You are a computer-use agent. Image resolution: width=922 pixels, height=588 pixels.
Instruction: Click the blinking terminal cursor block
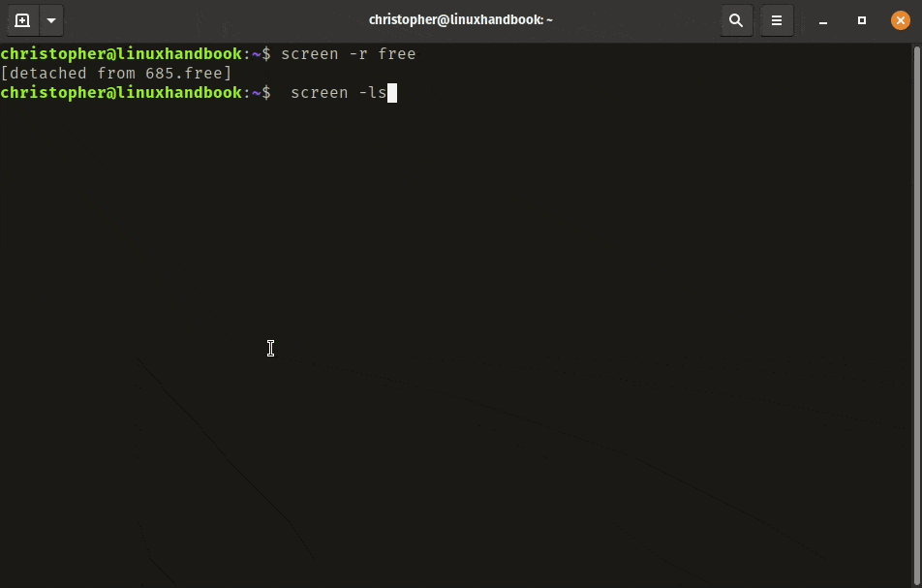393,92
